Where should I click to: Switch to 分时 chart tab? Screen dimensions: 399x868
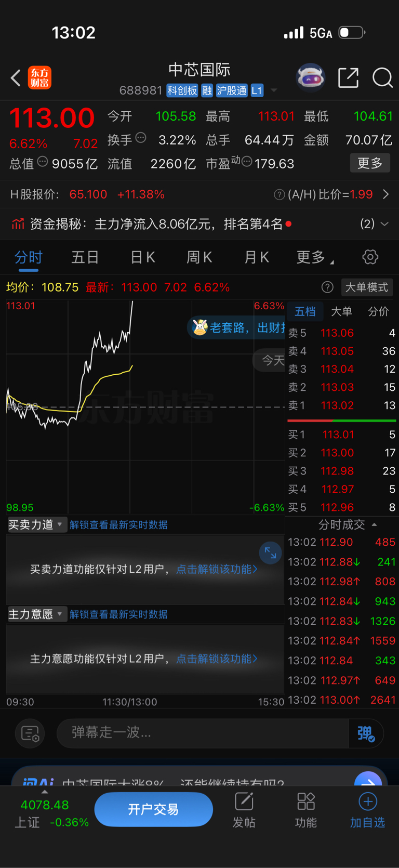click(29, 257)
